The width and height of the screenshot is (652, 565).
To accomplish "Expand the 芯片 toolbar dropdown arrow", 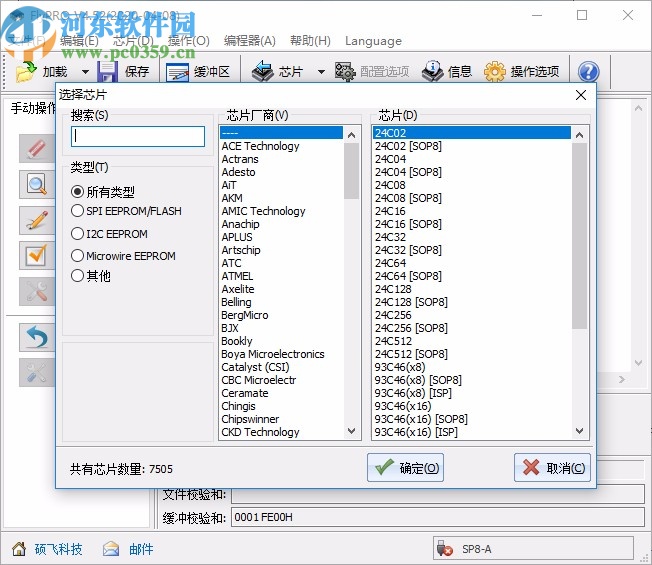I will click(321, 72).
